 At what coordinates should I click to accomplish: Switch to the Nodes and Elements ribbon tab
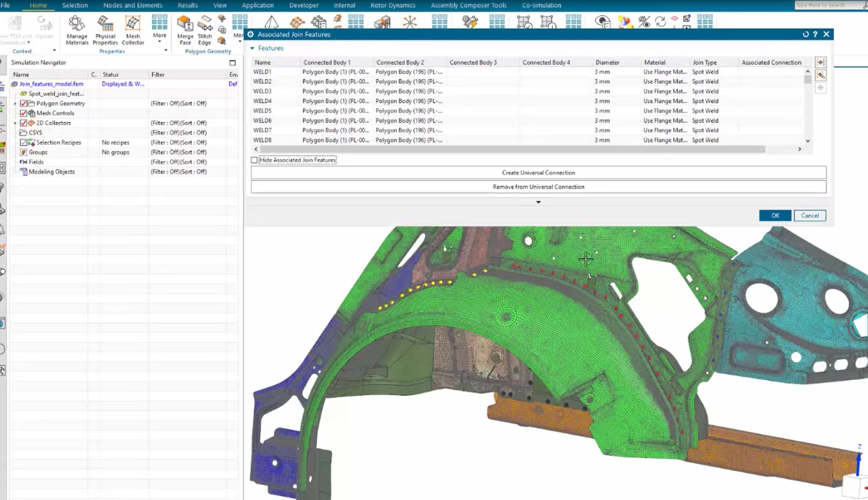click(132, 5)
